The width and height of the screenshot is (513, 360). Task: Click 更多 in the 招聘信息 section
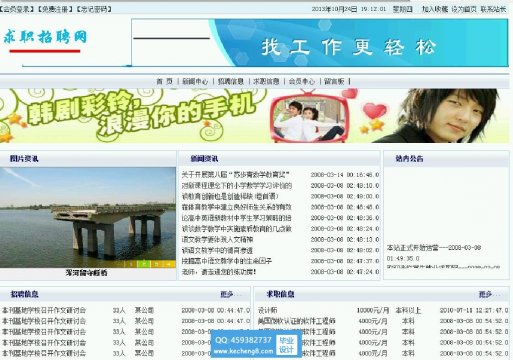(x=226, y=294)
